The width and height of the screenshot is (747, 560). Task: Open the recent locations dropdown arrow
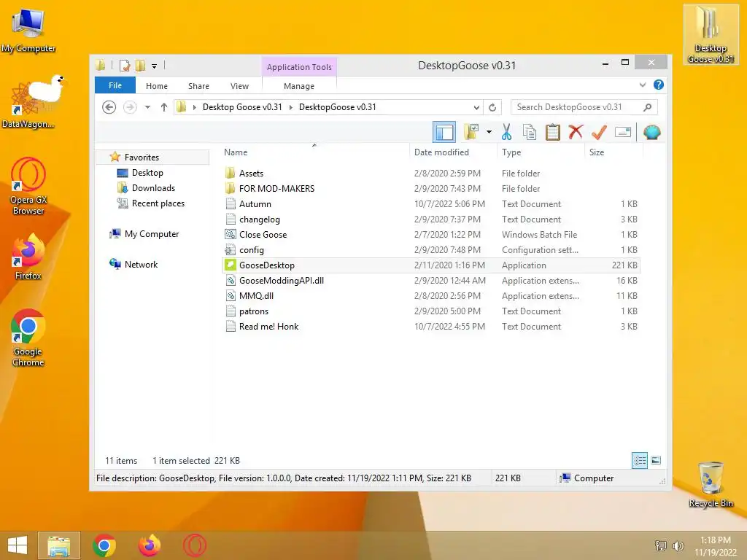pos(147,107)
